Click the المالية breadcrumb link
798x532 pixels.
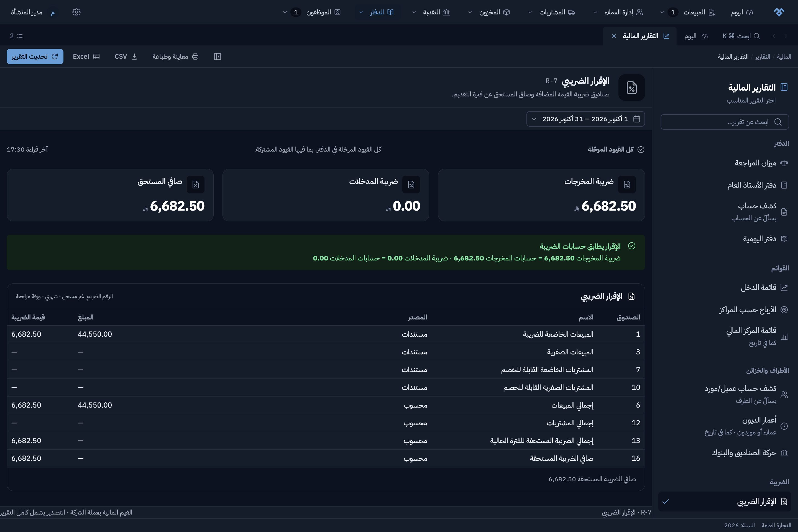click(784, 57)
